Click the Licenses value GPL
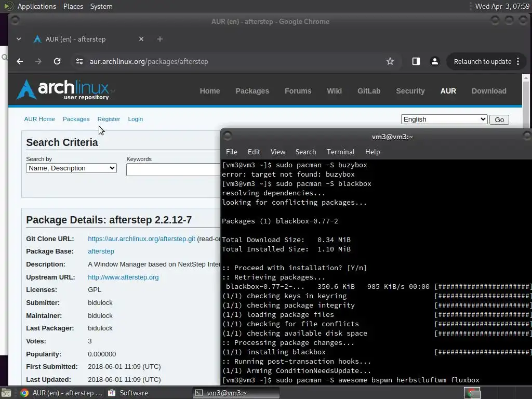532x399 pixels. (x=95, y=290)
